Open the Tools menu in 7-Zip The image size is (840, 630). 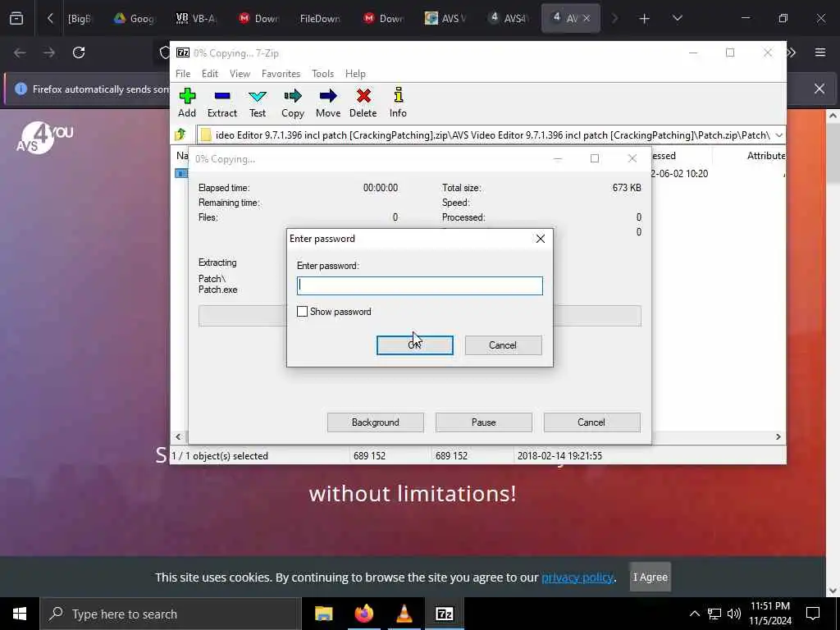322,74
